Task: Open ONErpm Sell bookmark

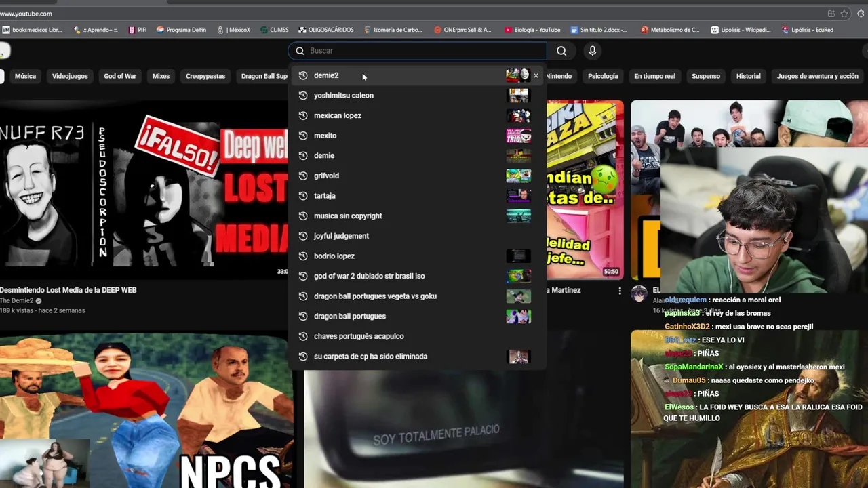Action: click(462, 30)
